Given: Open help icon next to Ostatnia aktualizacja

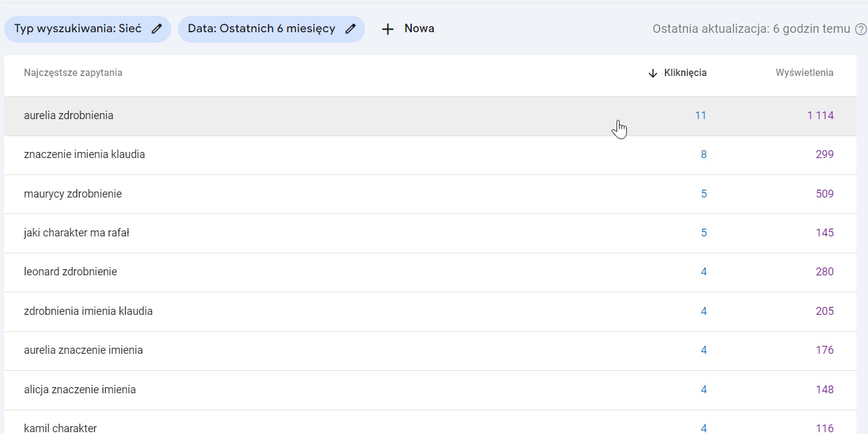Looking at the screenshot, I should pyautogui.click(x=861, y=29).
